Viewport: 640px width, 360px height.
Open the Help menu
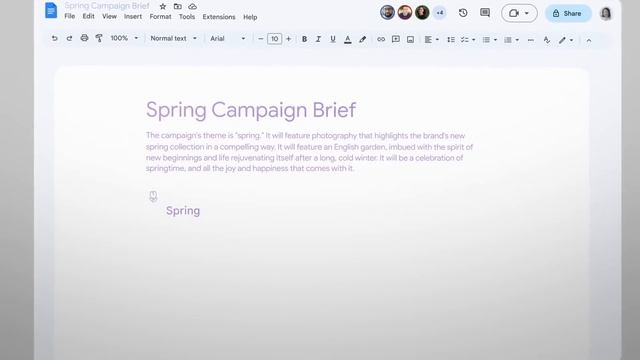point(250,17)
